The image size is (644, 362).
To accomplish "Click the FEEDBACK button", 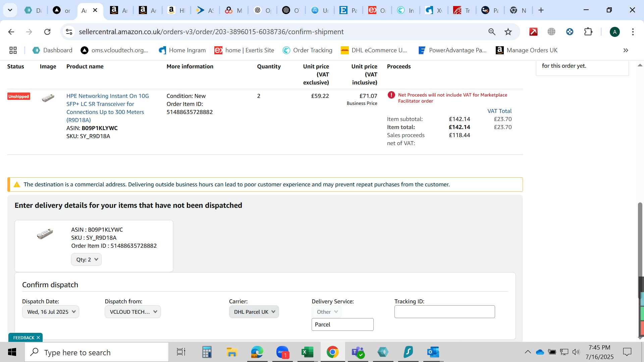I will click(x=23, y=338).
